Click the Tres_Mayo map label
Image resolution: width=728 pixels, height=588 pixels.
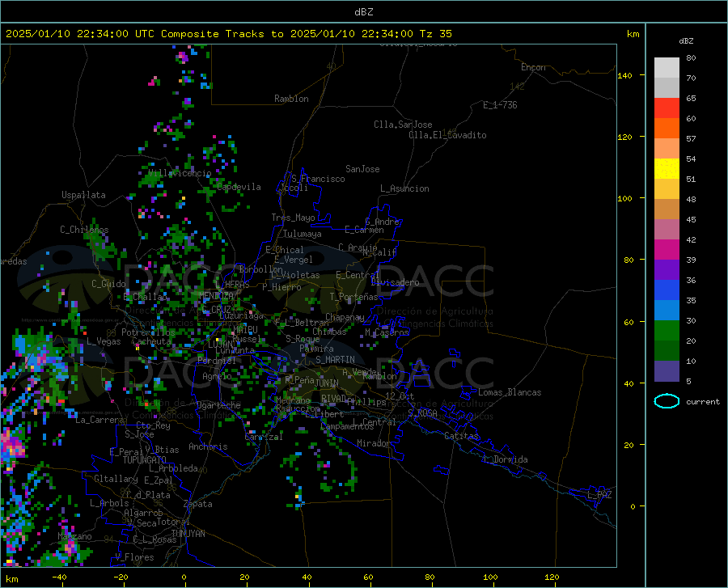293,218
